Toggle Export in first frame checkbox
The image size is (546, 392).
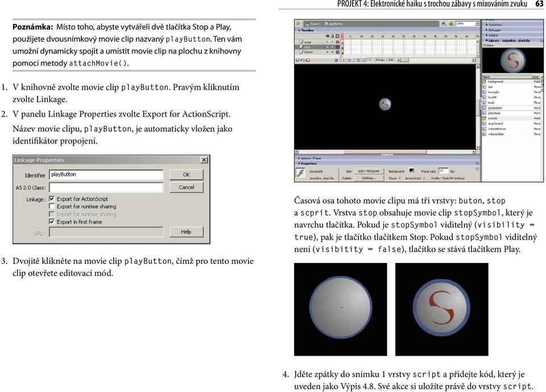coord(52,222)
